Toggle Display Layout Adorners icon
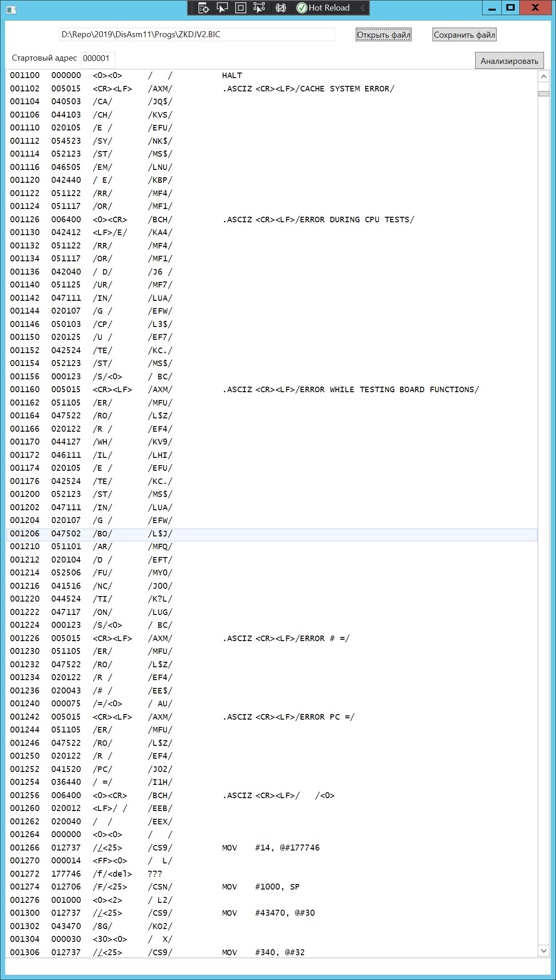This screenshot has width=556, height=980. coord(240,8)
